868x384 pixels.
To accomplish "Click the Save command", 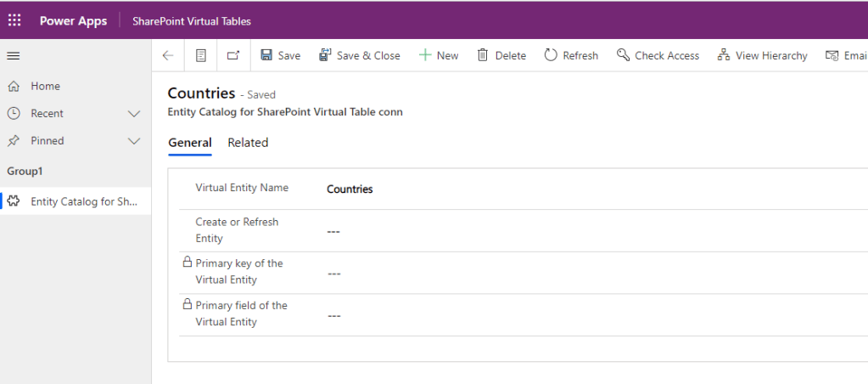I will click(x=280, y=56).
